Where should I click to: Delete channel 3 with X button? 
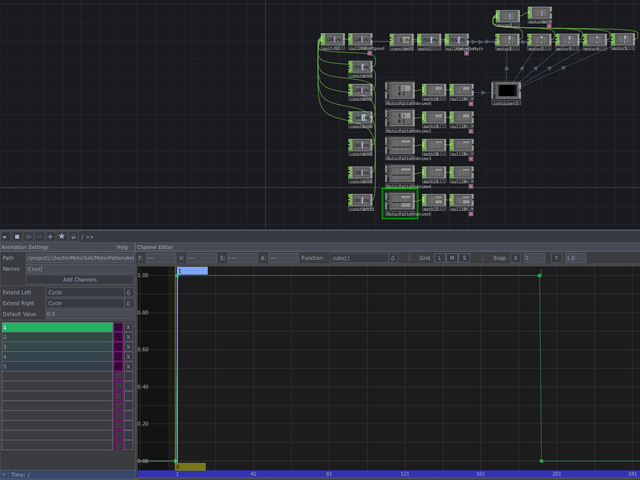point(128,347)
